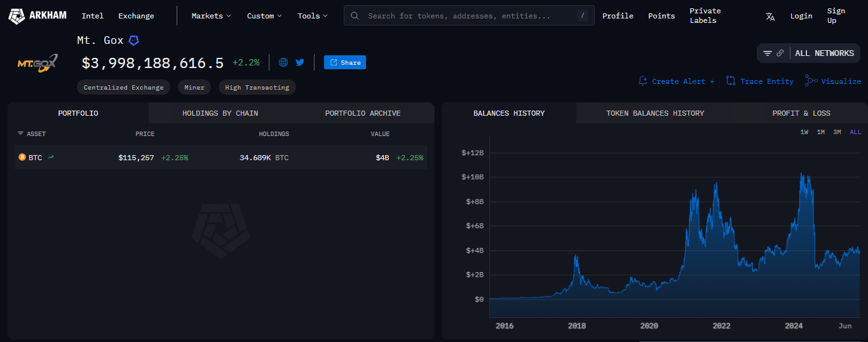
Task: Set chart range to ALL
Action: click(855, 132)
